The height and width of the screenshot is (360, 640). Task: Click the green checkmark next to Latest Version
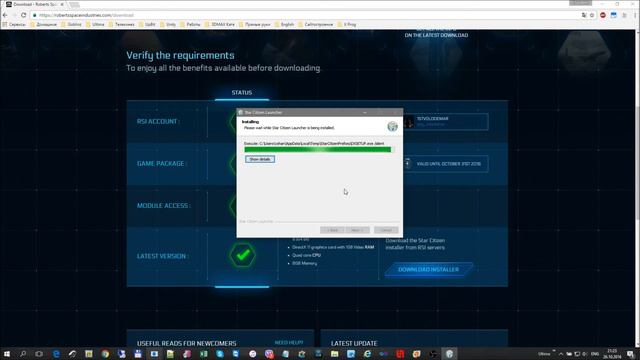point(243,255)
